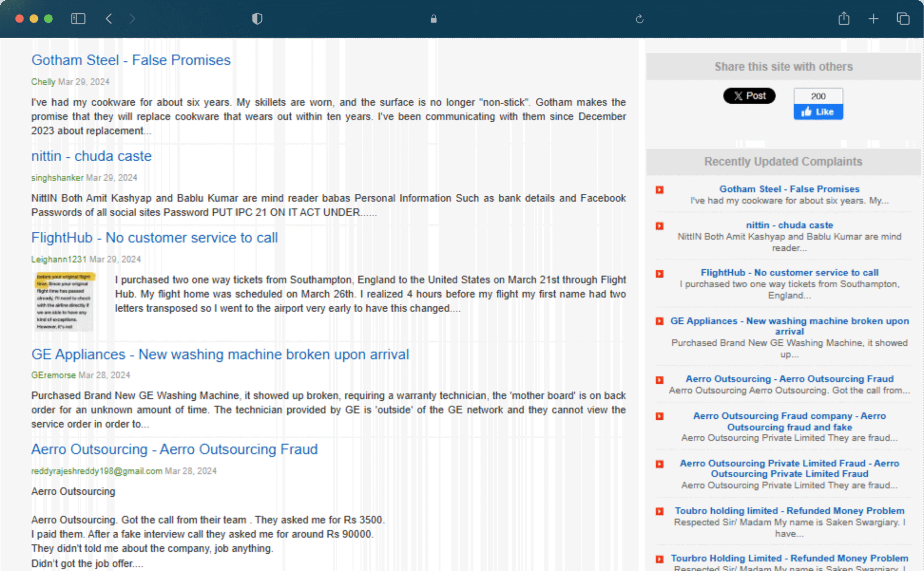
Task: Click the lock icon in address bar
Action: [x=433, y=19]
